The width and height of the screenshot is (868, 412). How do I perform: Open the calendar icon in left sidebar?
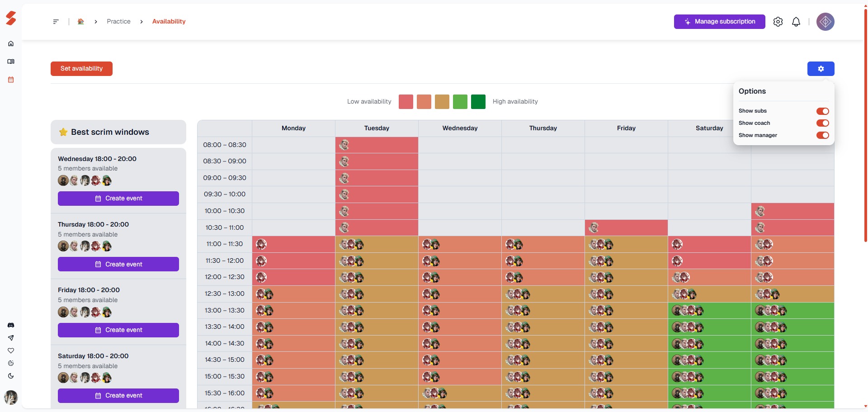click(x=11, y=80)
